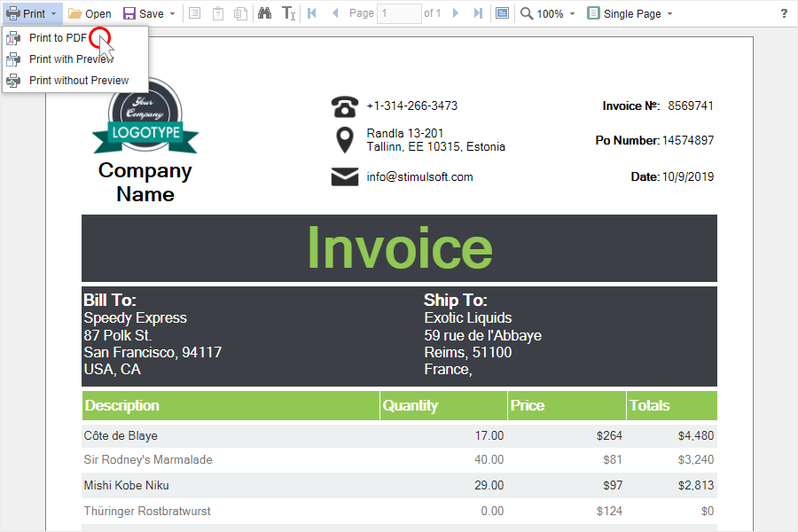Go to first page icon
The image size is (798, 532).
tap(312, 14)
